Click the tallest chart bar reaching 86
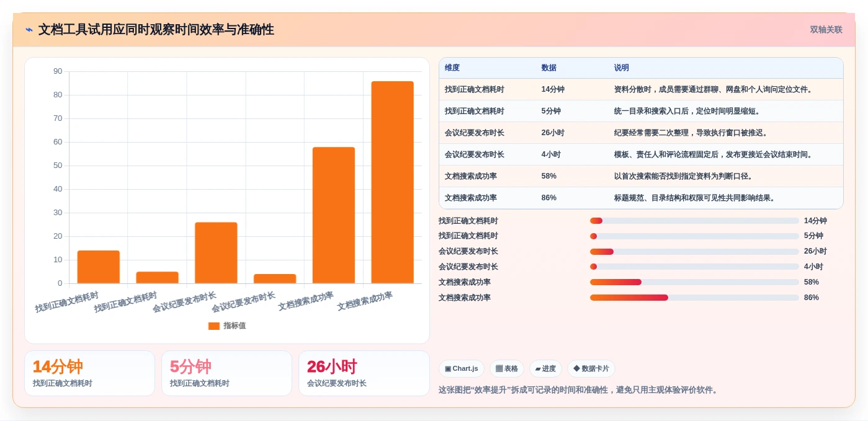This screenshot has height=421, width=868. 393,182
